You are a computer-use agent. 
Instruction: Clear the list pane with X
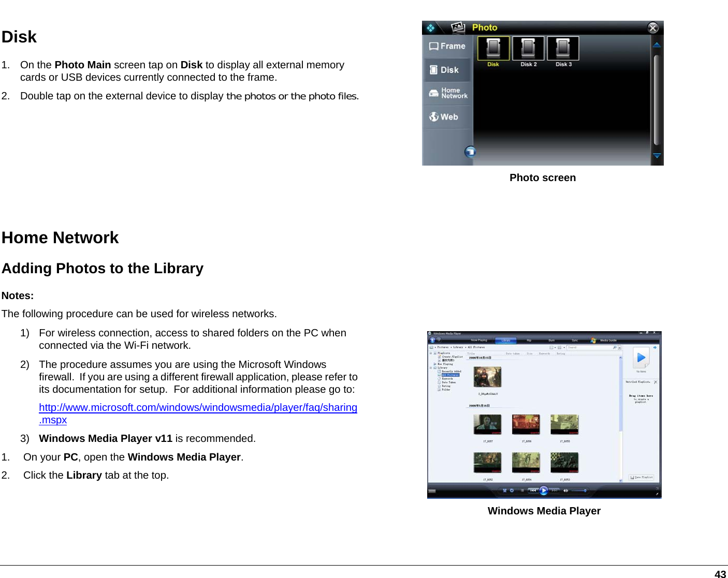tap(656, 382)
